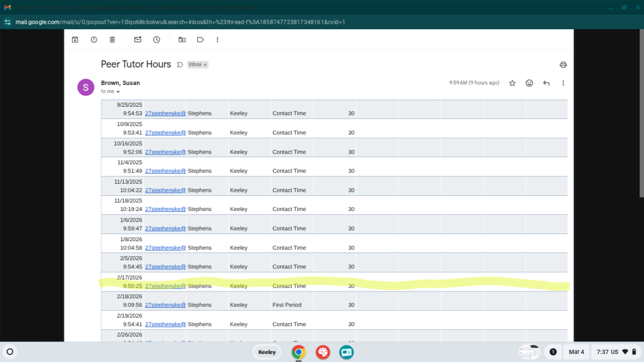This screenshot has width=644, height=362.
Task: Remove the Inbox label from email
Action: point(205,65)
